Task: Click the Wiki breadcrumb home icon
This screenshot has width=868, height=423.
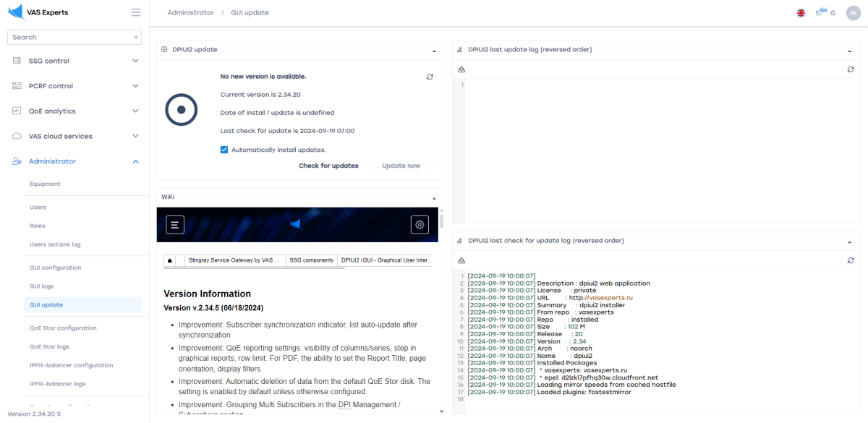Action: (170, 260)
